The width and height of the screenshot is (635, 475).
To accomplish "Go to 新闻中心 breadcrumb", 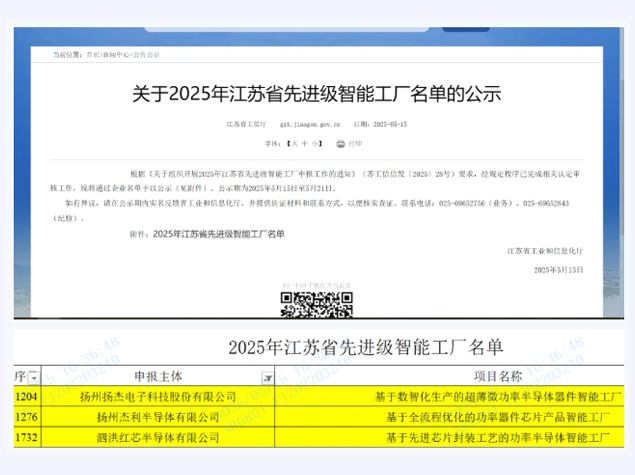I will coord(116,55).
